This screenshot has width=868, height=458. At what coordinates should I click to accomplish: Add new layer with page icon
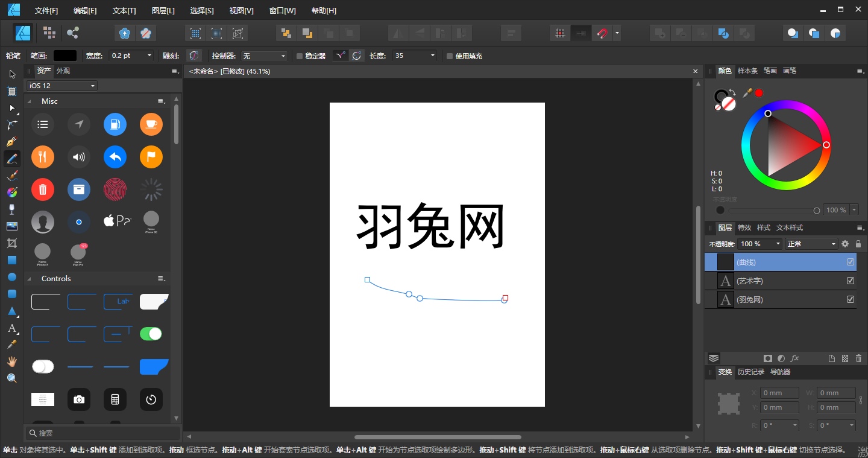point(832,358)
